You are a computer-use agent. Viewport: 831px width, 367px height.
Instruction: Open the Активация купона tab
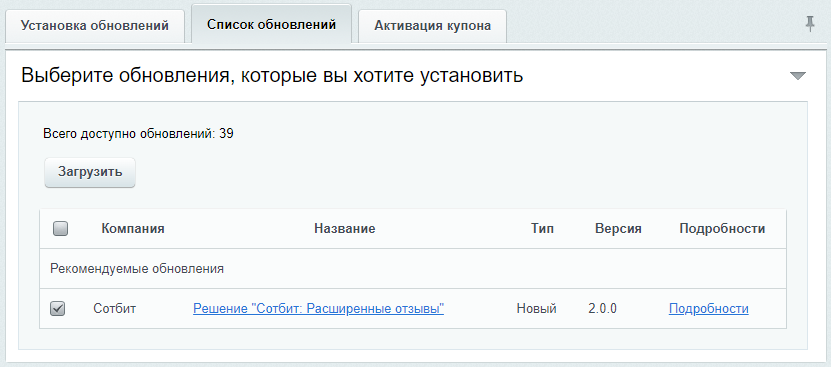[x=432, y=26]
